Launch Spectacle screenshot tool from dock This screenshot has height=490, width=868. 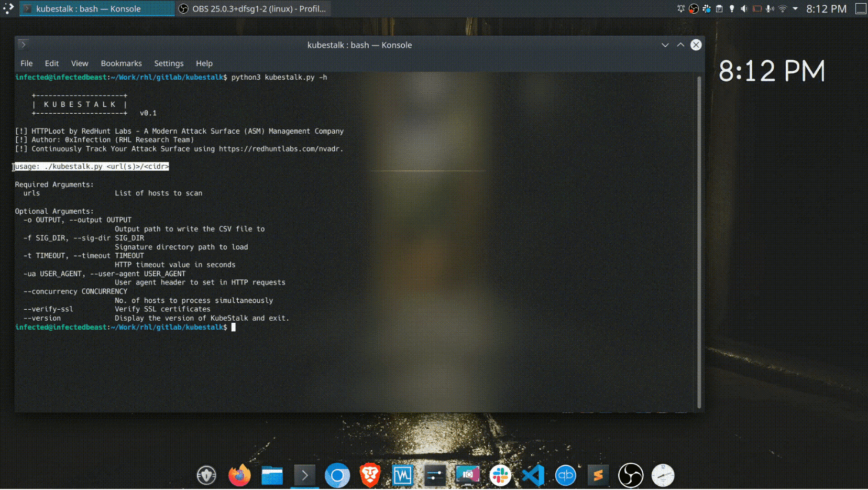click(x=468, y=476)
